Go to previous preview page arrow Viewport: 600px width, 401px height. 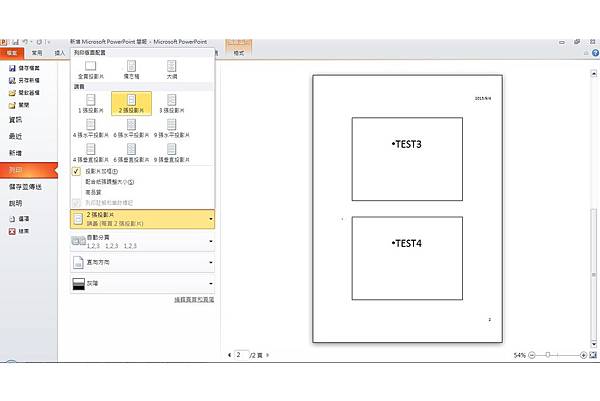[x=229, y=355]
